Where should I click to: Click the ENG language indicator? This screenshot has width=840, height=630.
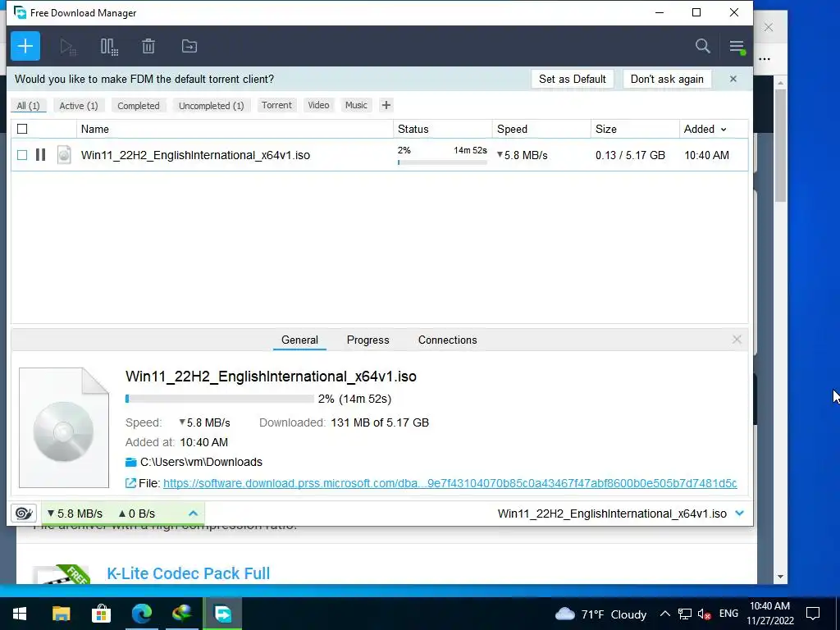click(728, 614)
